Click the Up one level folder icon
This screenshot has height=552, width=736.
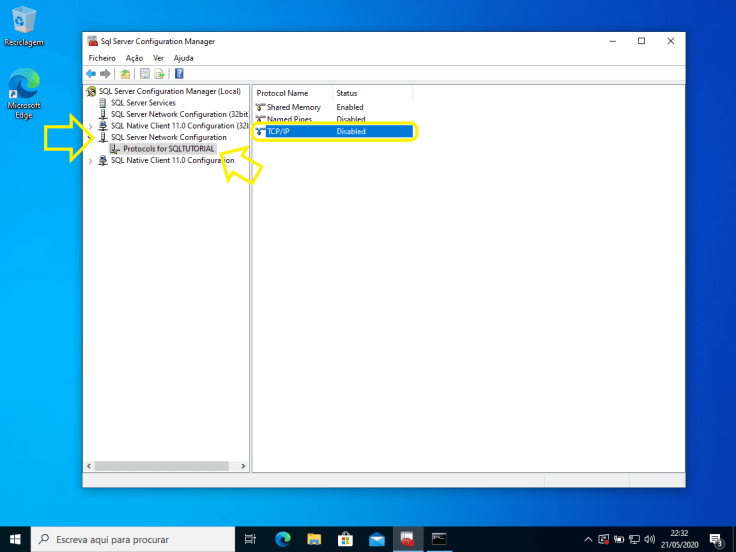point(125,74)
